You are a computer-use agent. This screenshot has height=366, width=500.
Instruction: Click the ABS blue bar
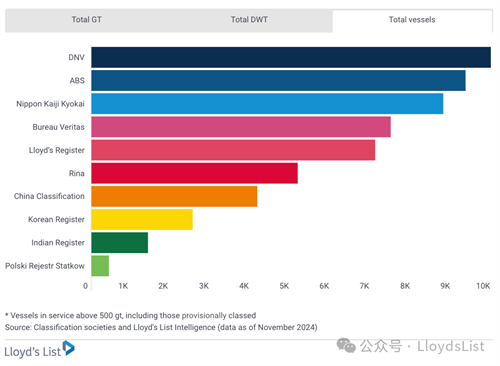(x=278, y=80)
